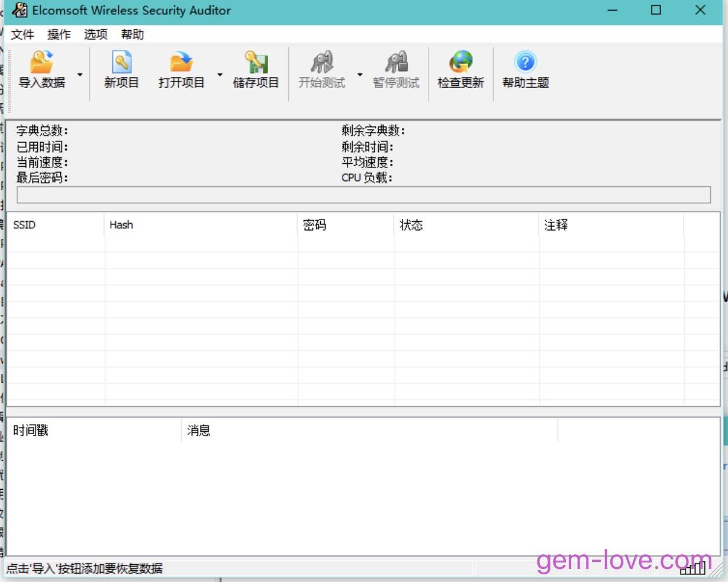Screen dimensions: 728x582
Task: Click the 密码 column header
Action: [x=346, y=225]
